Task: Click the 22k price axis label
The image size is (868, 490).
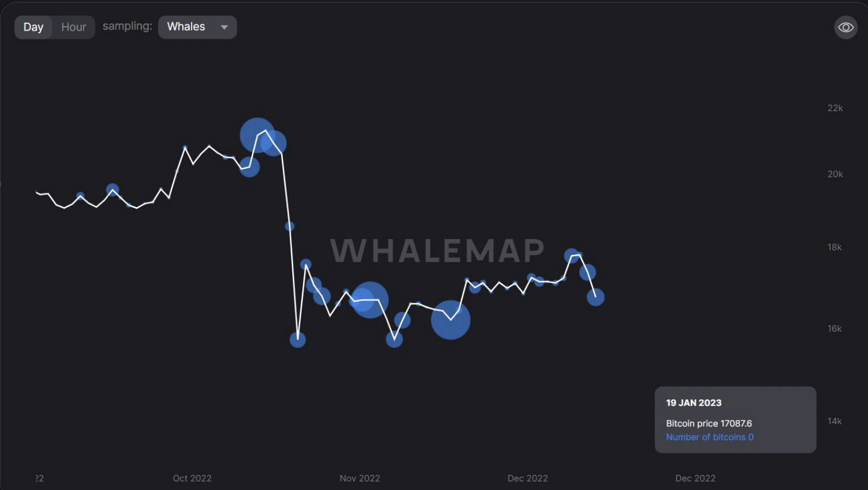Action: [x=835, y=108]
